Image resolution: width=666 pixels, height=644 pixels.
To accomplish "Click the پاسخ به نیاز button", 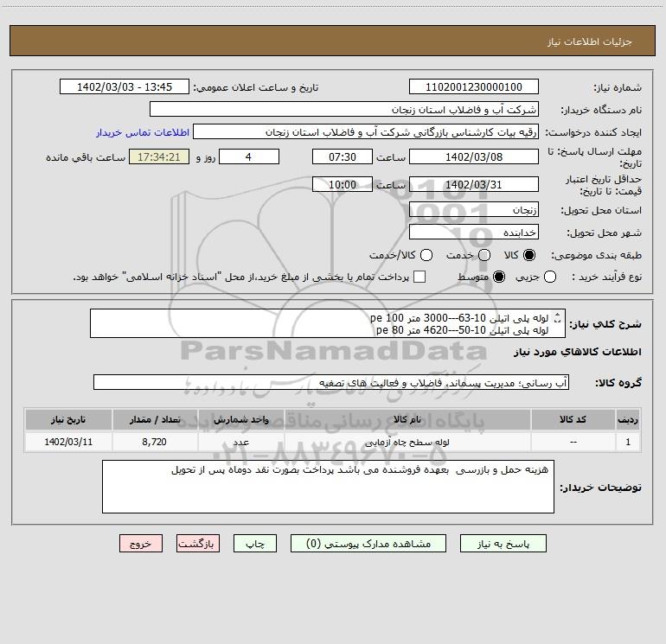I will (x=503, y=544).
